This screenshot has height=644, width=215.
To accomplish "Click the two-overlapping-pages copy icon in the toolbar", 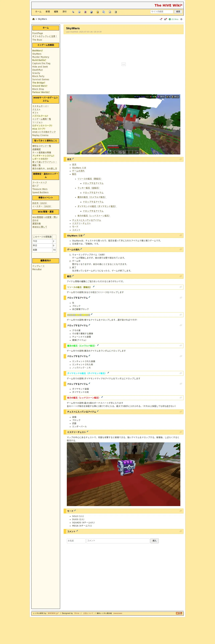I will (104, 12).
